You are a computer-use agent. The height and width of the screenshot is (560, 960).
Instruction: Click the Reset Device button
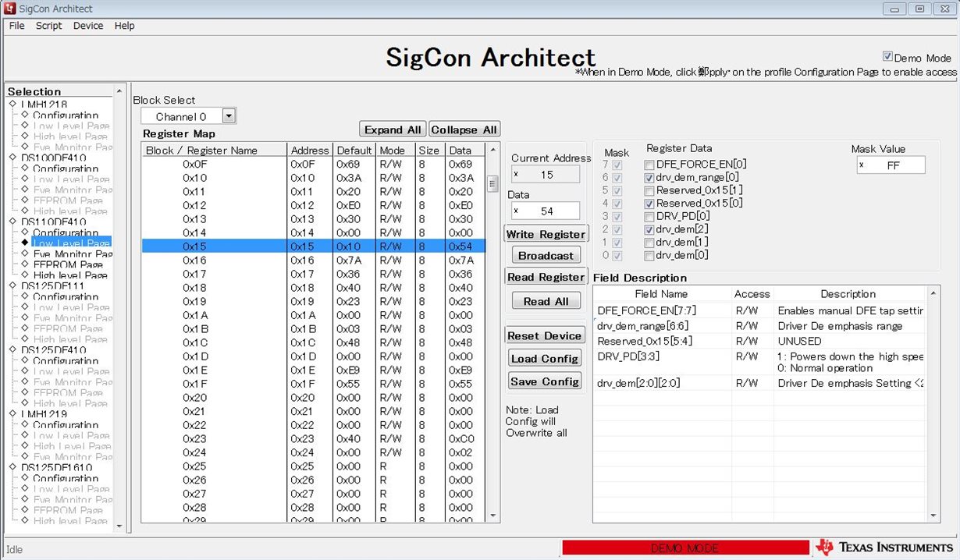(x=545, y=335)
